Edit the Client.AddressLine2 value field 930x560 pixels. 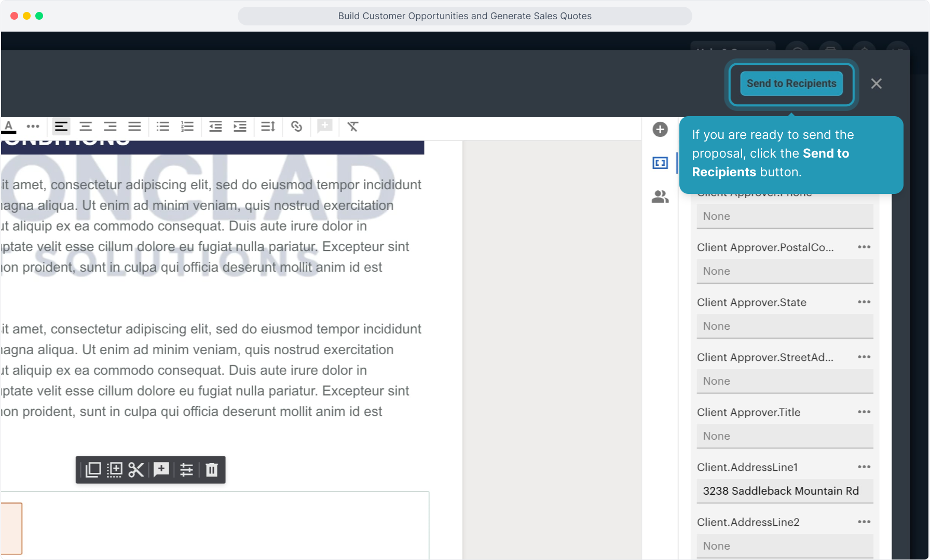pos(785,546)
